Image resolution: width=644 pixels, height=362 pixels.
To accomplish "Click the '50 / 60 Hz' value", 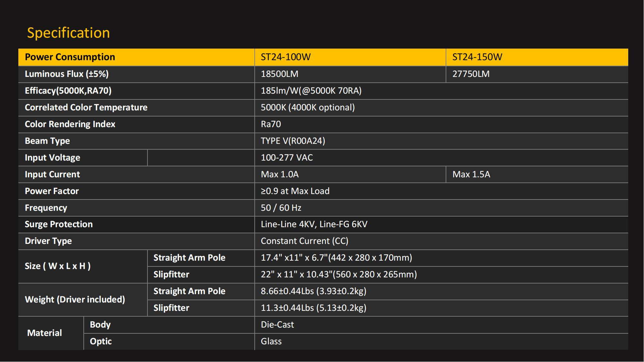I will pos(281,208).
